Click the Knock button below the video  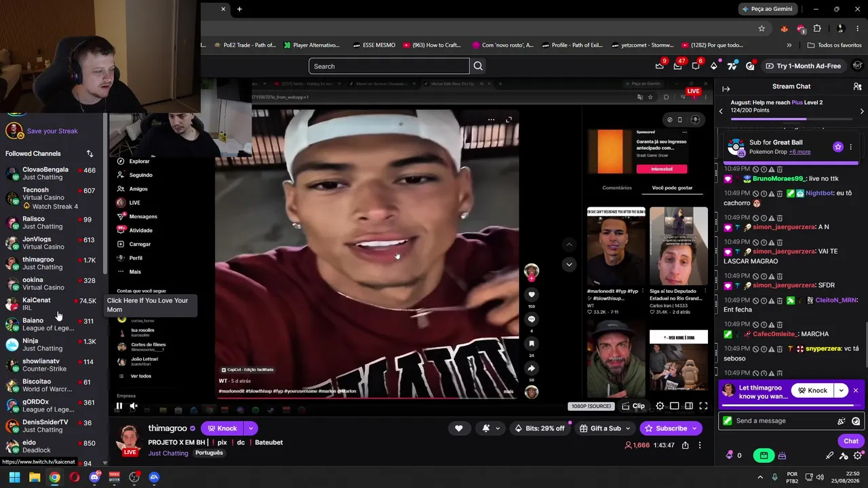coord(222,428)
